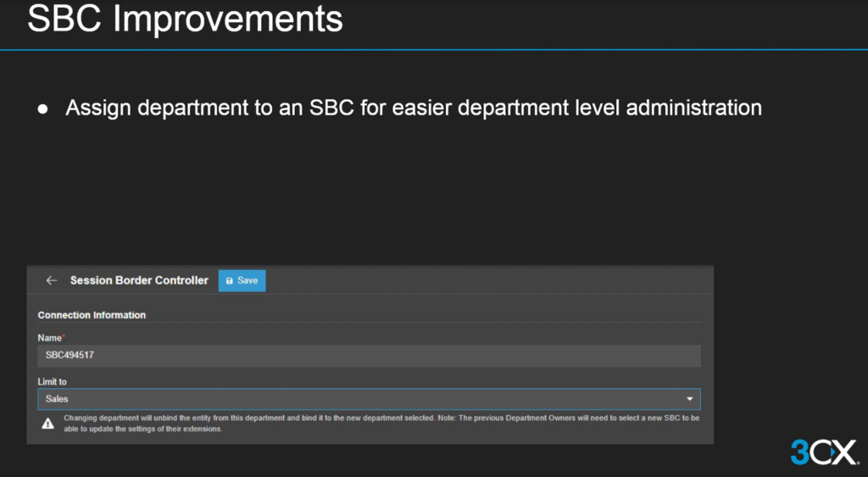868x477 pixels.
Task: Click the Name field label
Action: [49, 338]
